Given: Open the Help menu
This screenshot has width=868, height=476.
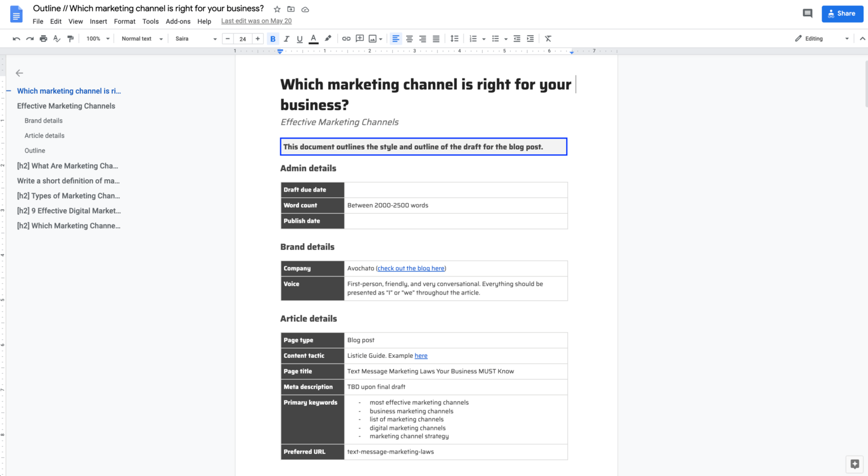Looking at the screenshot, I should coord(204,21).
